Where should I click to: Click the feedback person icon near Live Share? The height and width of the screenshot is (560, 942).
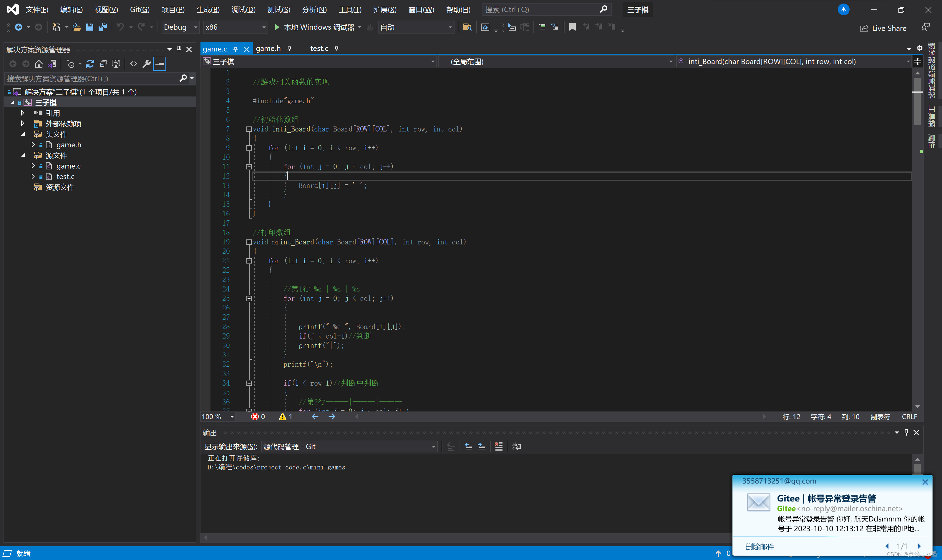[x=925, y=28]
